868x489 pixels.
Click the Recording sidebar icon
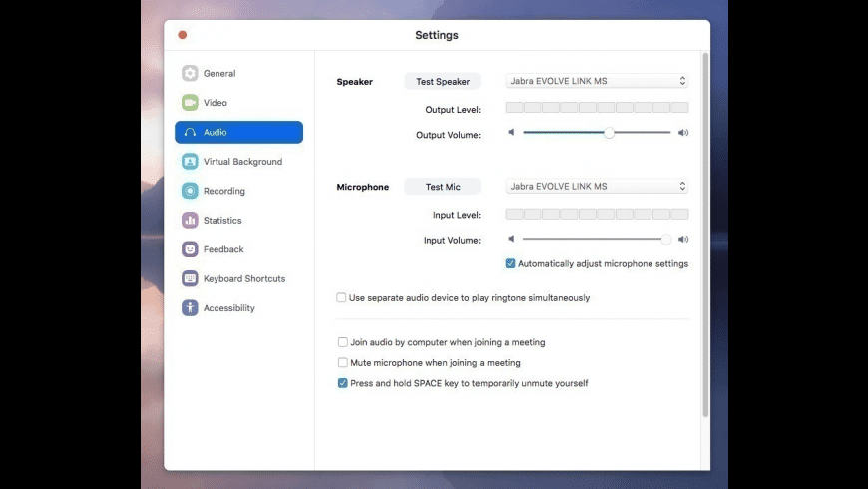pos(190,191)
